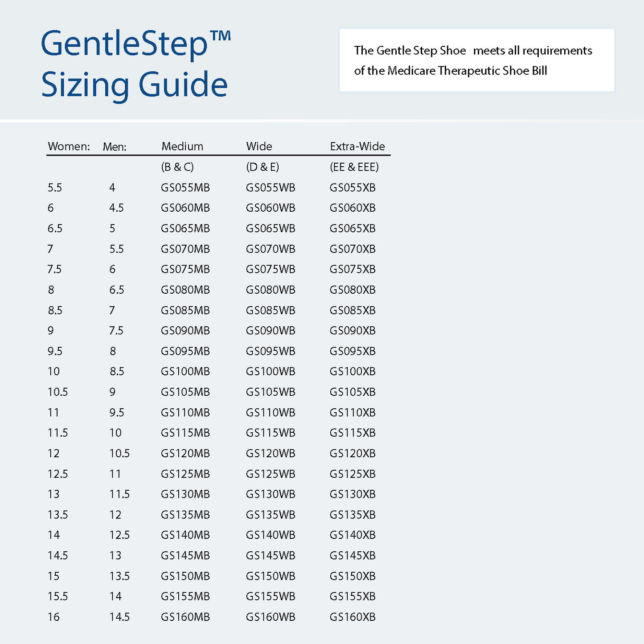The image size is (644, 644).
Task: Click the Wide column header
Action: pyautogui.click(x=259, y=147)
